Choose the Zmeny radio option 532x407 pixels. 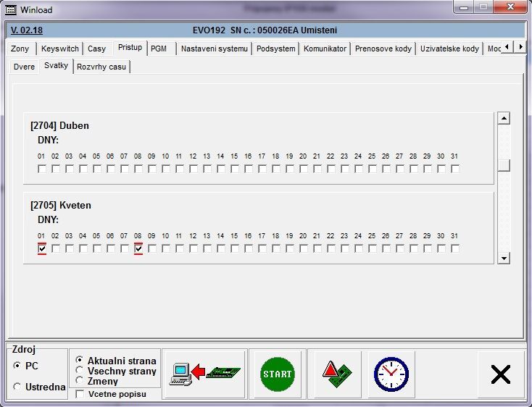click(x=80, y=381)
